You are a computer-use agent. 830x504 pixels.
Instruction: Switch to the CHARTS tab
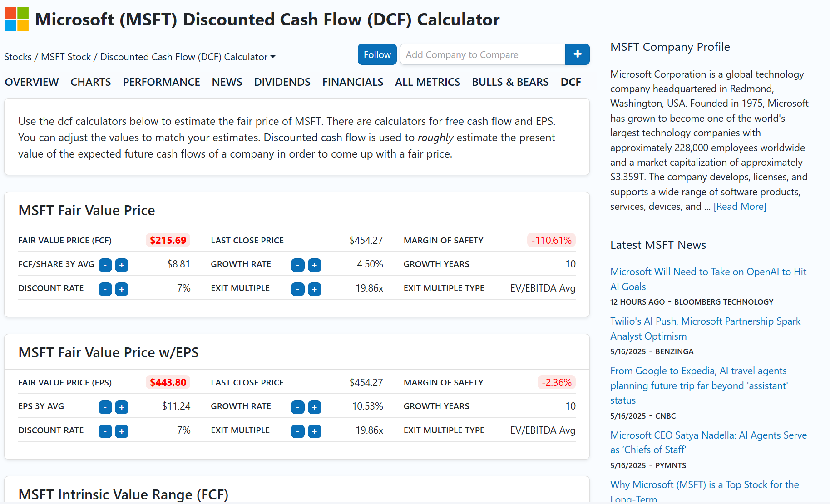point(91,82)
